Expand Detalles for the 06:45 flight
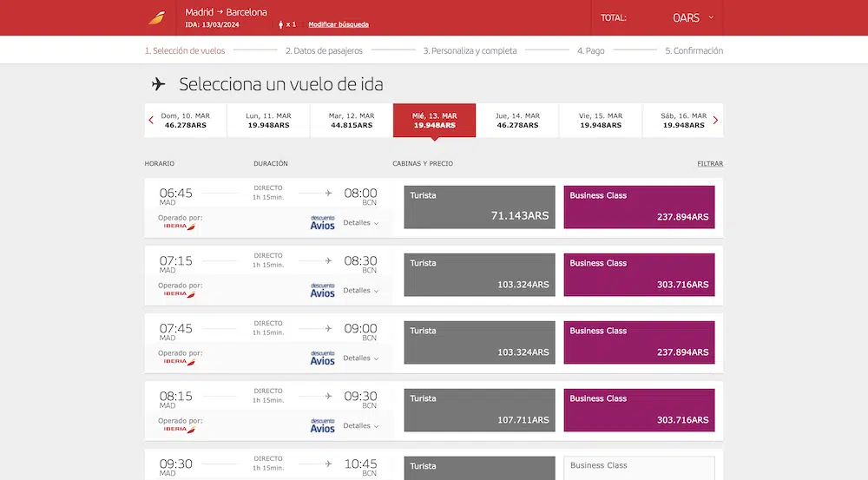This screenshot has width=868, height=480. pyautogui.click(x=361, y=222)
